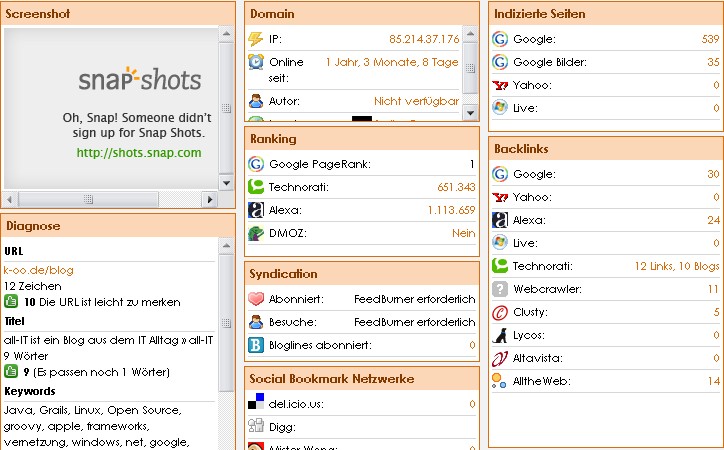Click '1 Jahr, 3 Monate, 8 Tage' value

[x=392, y=62]
